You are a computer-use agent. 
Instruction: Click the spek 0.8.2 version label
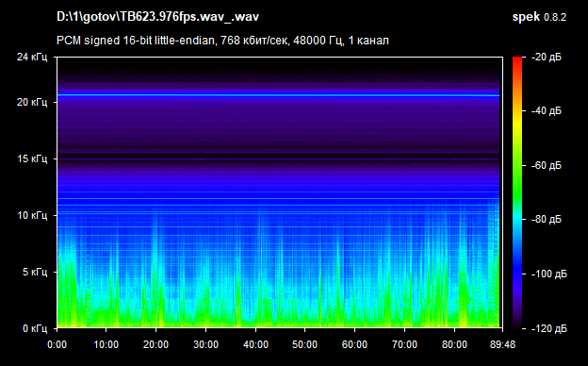click(x=539, y=17)
